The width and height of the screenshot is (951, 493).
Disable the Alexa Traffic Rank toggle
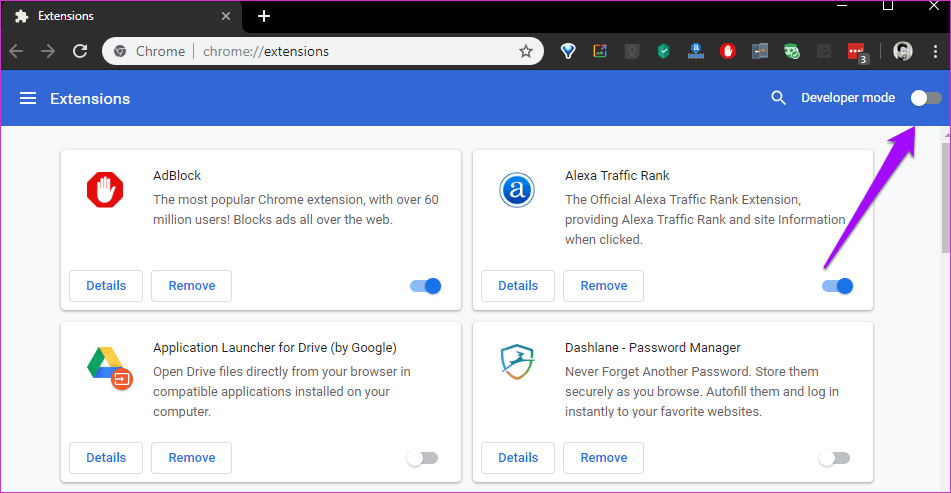coord(837,286)
